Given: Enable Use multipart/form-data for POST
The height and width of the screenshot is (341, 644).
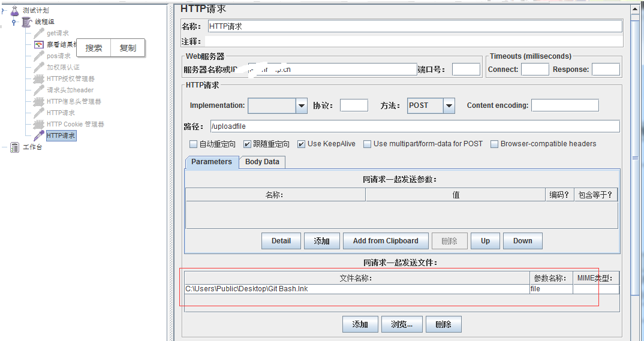Looking at the screenshot, I should coord(368,144).
